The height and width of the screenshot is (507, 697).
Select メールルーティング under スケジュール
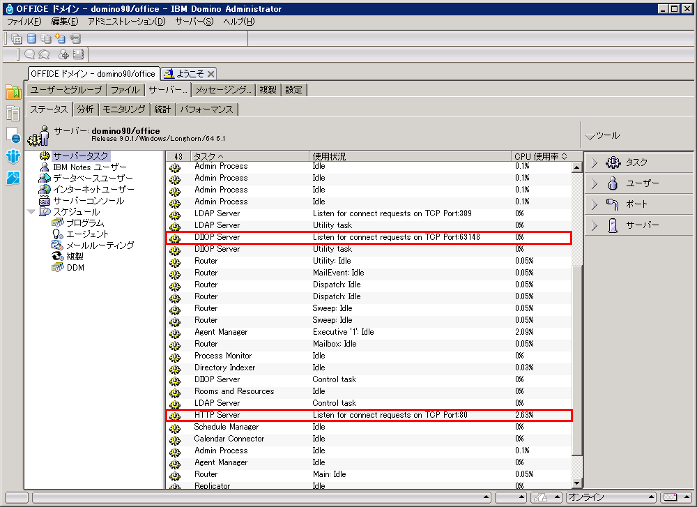point(100,245)
